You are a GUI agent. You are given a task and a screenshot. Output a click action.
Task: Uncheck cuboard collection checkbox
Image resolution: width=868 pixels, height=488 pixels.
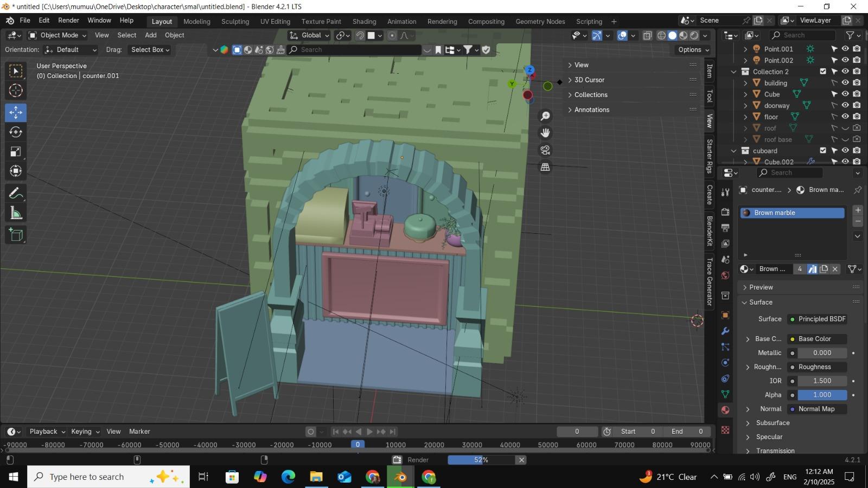[x=823, y=151]
